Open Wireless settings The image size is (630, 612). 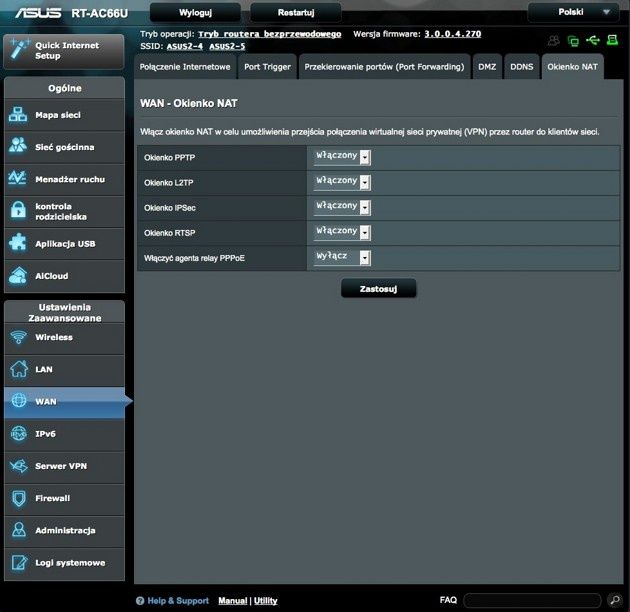[64, 338]
